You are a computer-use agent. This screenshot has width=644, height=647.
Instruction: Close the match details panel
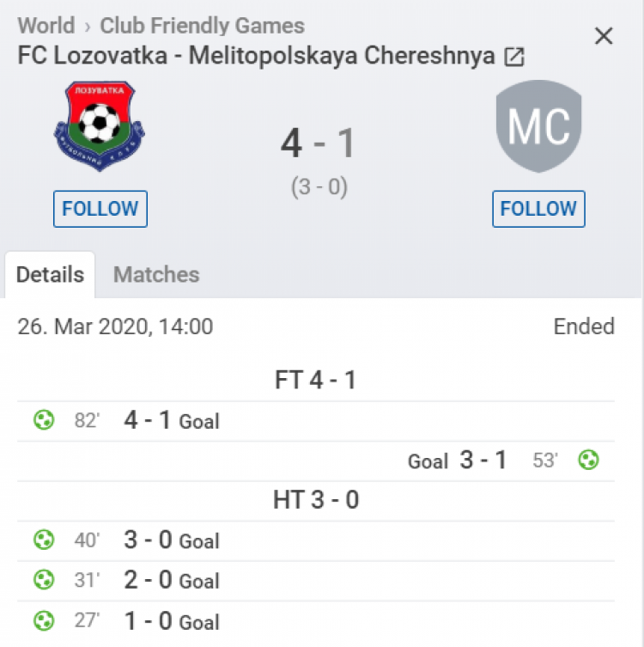coord(605,36)
